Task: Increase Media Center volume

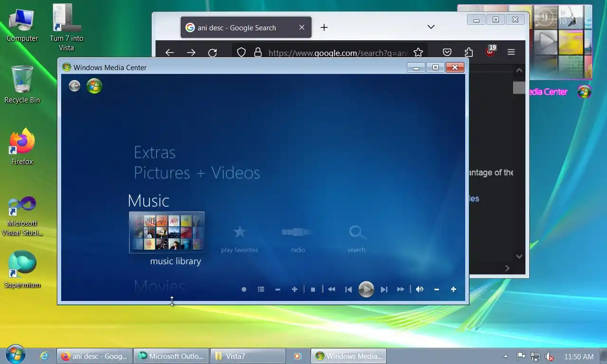Action: [x=453, y=289]
